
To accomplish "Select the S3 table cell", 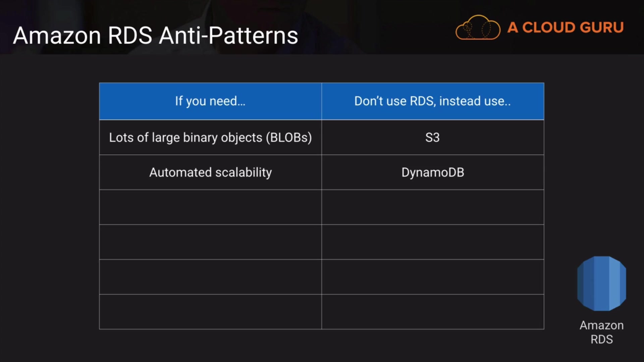I will [x=432, y=137].
